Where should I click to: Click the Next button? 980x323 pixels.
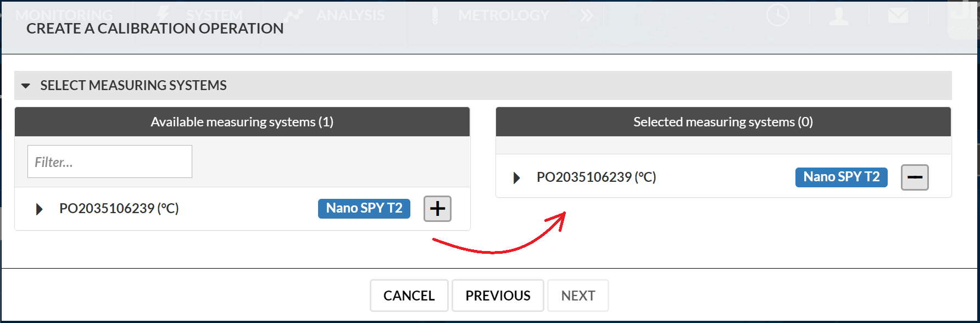(578, 296)
